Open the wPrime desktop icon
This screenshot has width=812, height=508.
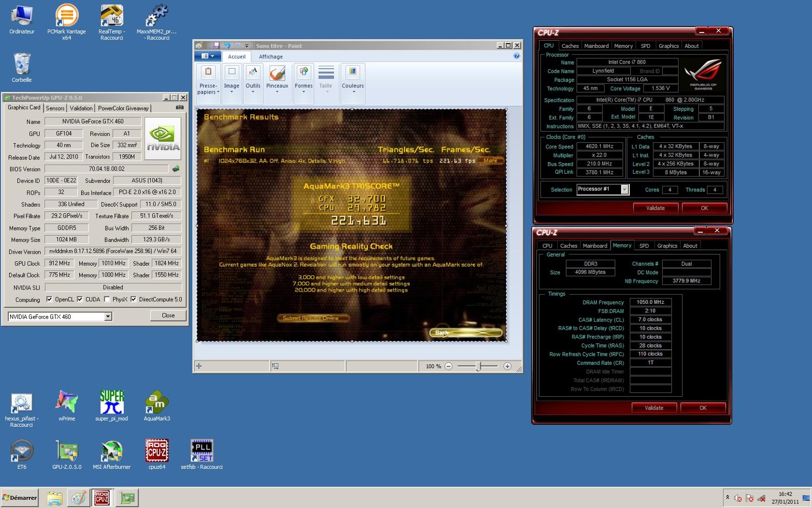(x=66, y=406)
